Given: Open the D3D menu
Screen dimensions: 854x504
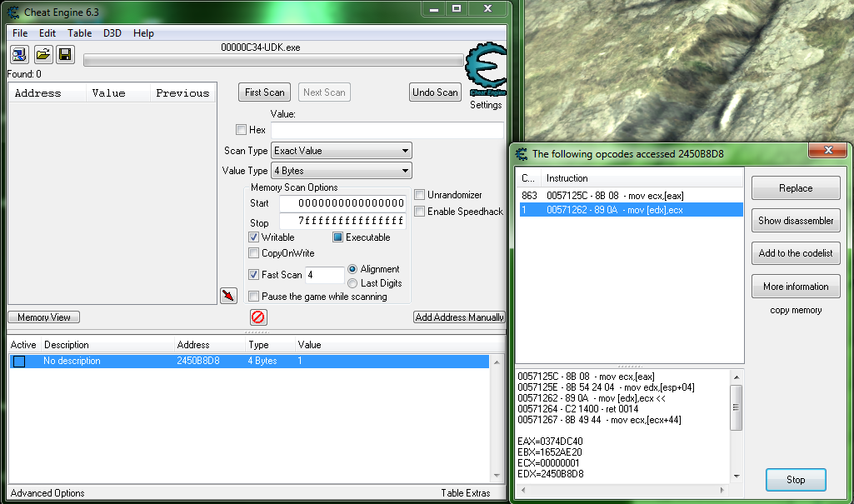Looking at the screenshot, I should (x=112, y=33).
